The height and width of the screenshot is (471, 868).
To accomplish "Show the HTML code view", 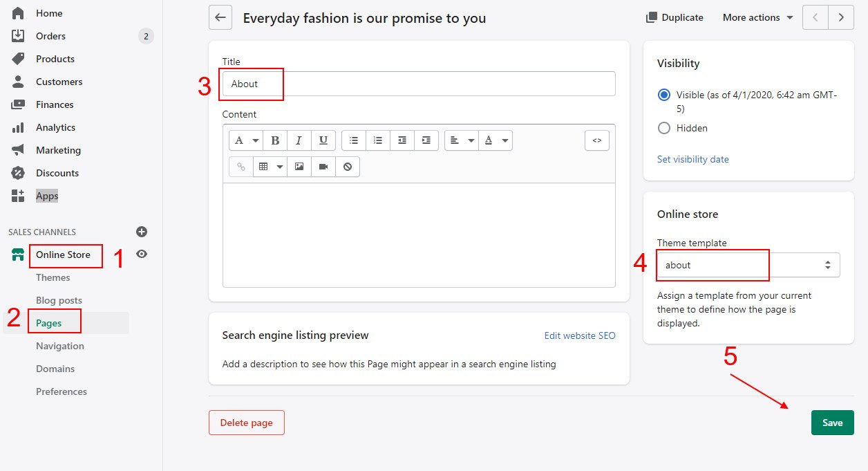I will 597,140.
